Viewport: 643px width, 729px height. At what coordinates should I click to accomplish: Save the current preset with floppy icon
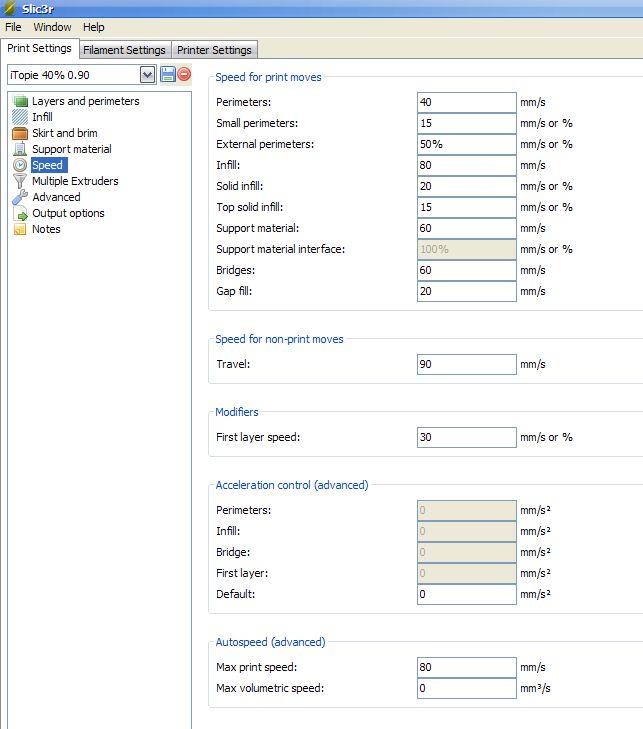click(168, 74)
